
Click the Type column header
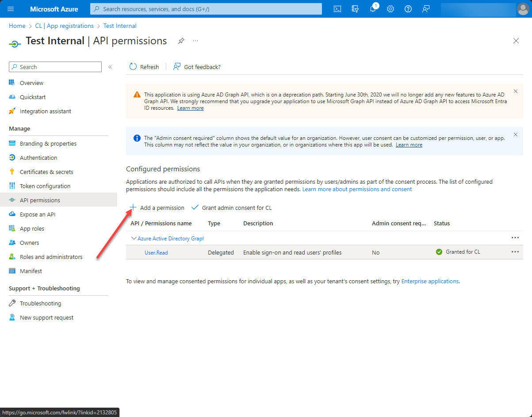[x=214, y=224]
